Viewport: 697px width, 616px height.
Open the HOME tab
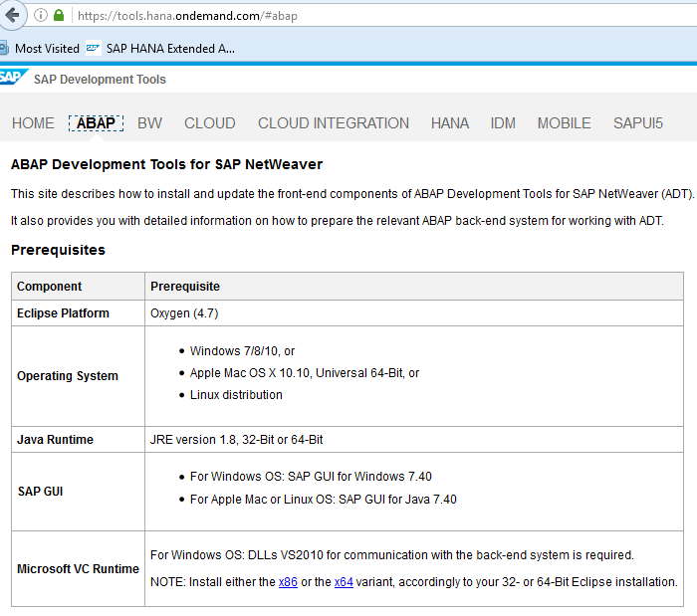[x=33, y=123]
